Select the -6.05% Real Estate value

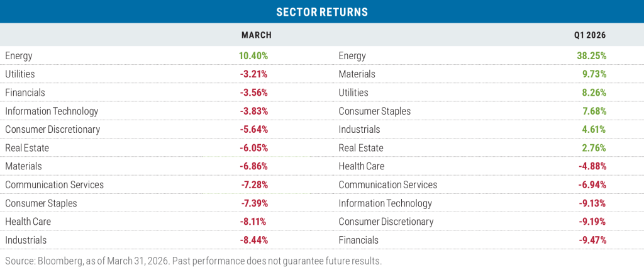tap(253, 148)
